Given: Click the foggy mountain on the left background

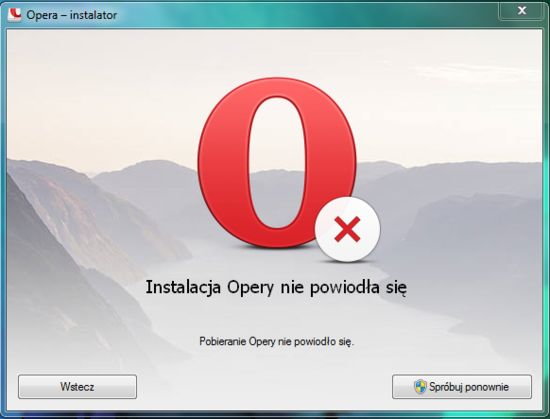Looking at the screenshot, I should [77, 245].
